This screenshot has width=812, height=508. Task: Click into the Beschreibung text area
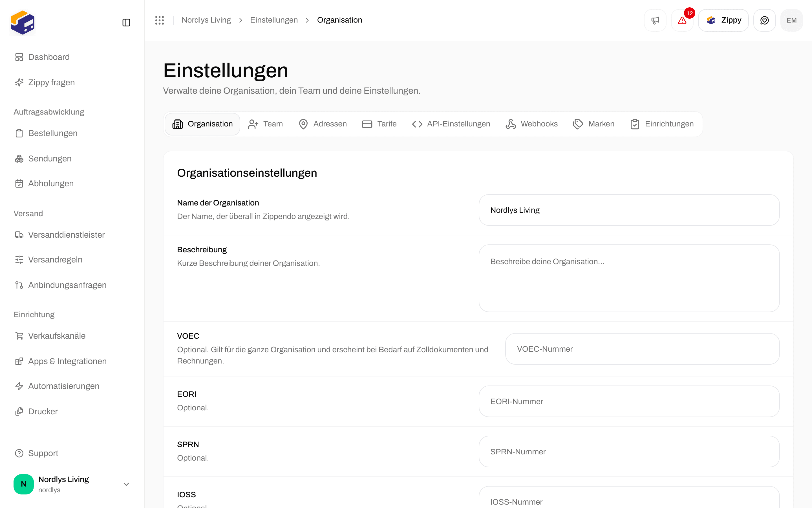click(629, 278)
